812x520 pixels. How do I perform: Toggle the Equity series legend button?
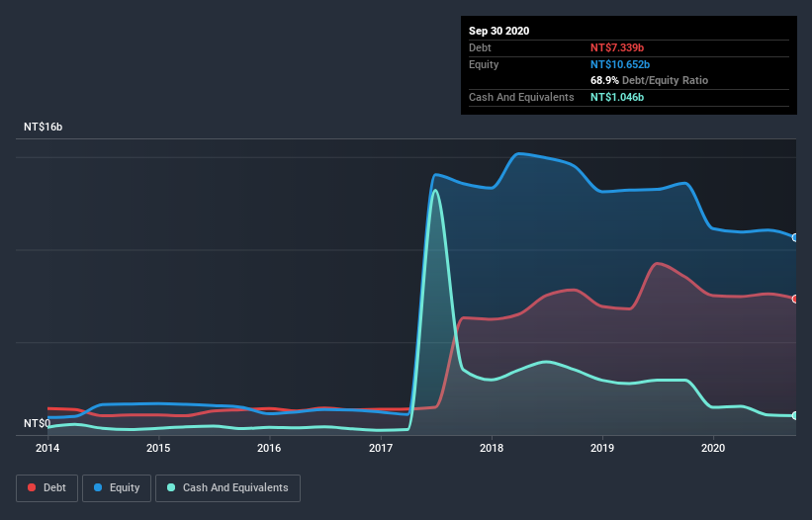coord(117,488)
